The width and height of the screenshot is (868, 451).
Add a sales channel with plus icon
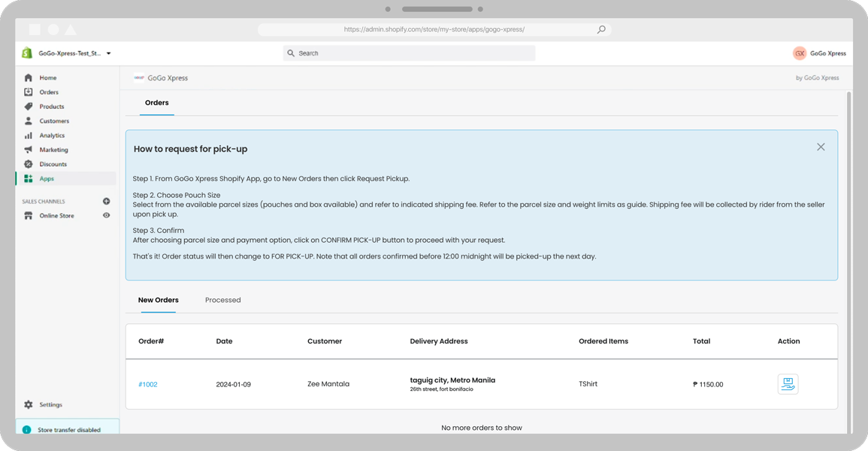(x=106, y=201)
